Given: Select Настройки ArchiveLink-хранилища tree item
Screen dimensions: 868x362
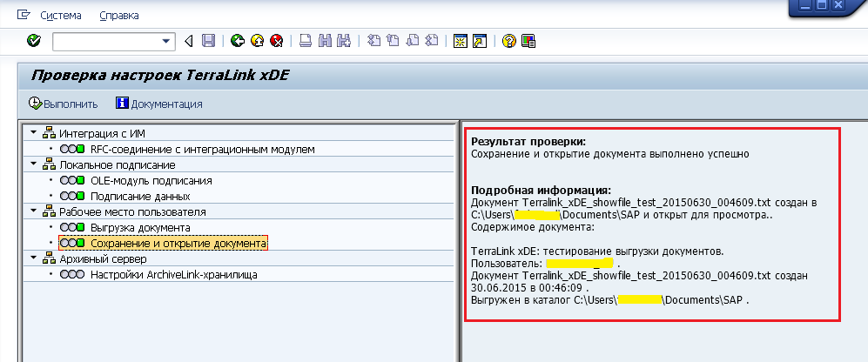Looking at the screenshot, I should 173,275.
